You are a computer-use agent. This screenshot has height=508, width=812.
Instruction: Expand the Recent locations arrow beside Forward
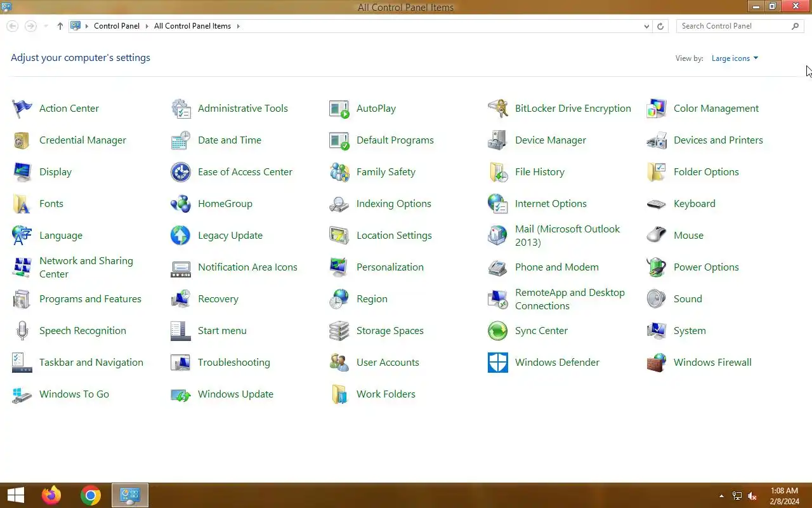tap(46, 26)
